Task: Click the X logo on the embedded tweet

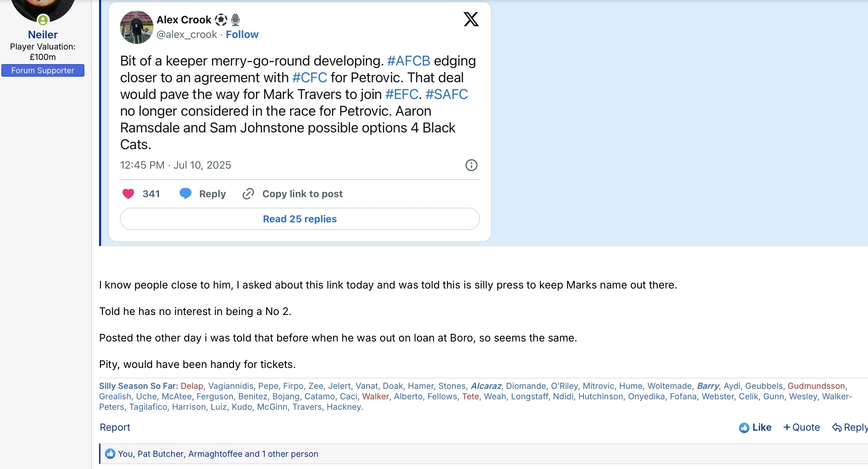Action: (471, 19)
